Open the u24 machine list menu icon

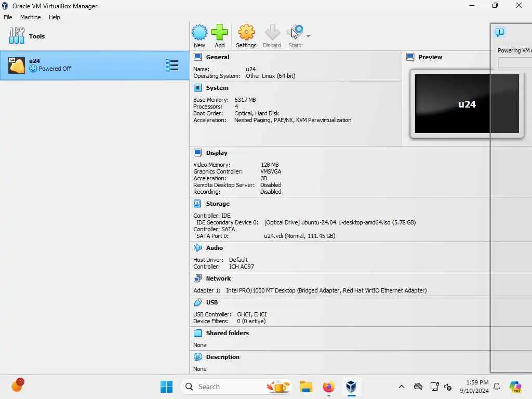point(171,65)
